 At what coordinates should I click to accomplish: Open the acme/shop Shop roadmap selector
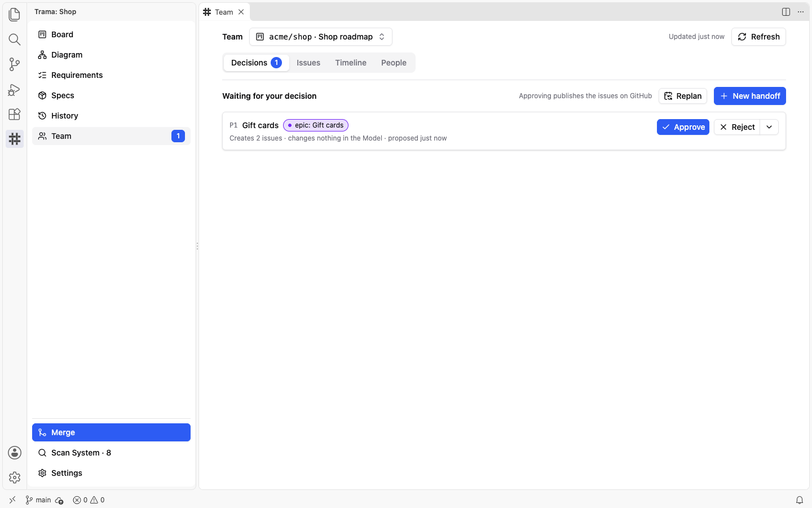click(x=321, y=37)
